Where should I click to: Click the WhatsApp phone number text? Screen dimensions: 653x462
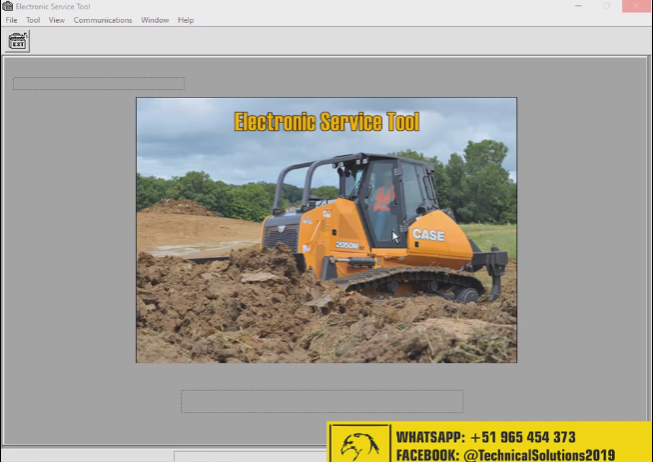(485, 437)
